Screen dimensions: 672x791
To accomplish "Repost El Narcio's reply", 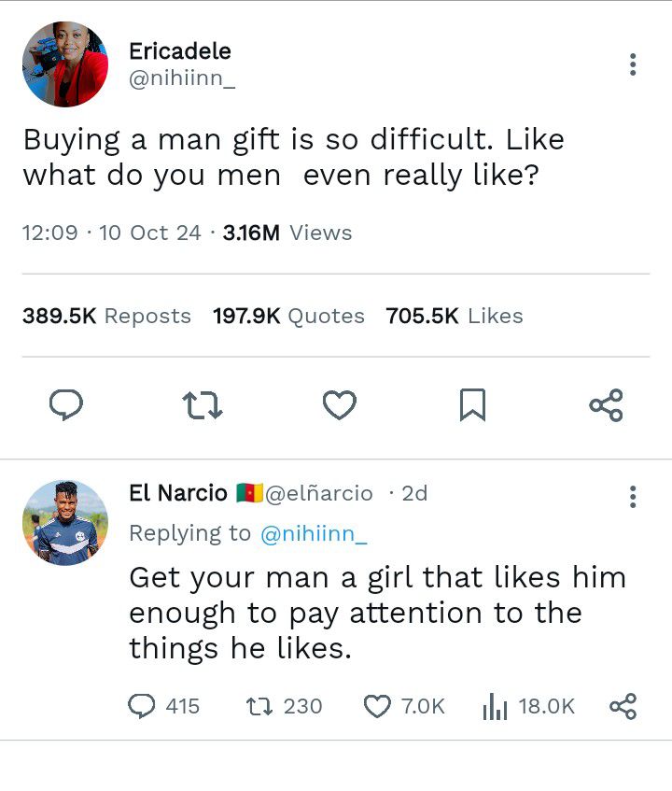I will [x=284, y=706].
